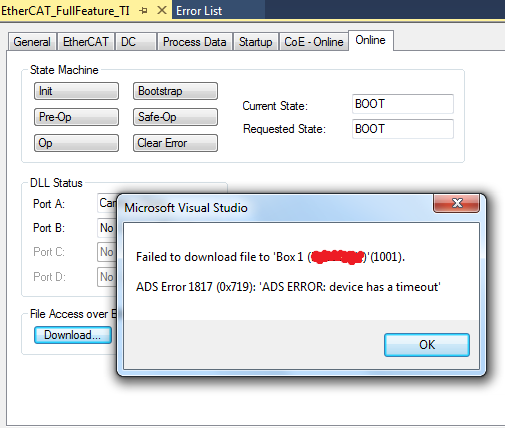Click the Current State label

[275, 106]
